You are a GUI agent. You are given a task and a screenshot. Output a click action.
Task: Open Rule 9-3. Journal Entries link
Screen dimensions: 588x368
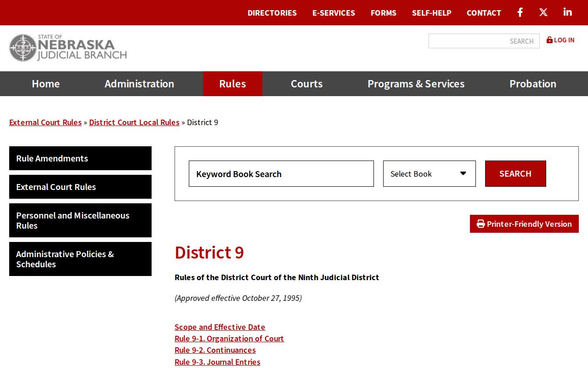(217, 362)
